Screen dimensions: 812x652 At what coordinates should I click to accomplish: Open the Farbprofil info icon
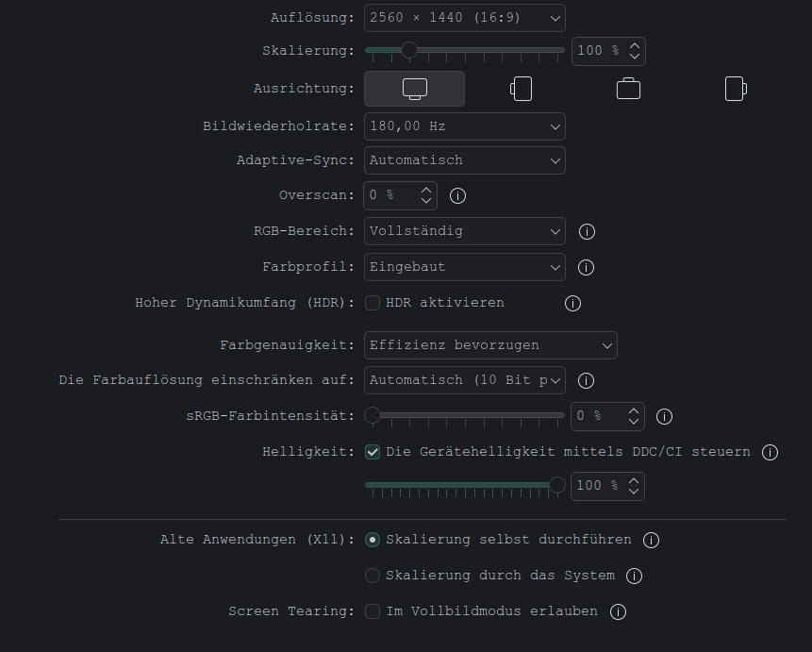(x=586, y=267)
